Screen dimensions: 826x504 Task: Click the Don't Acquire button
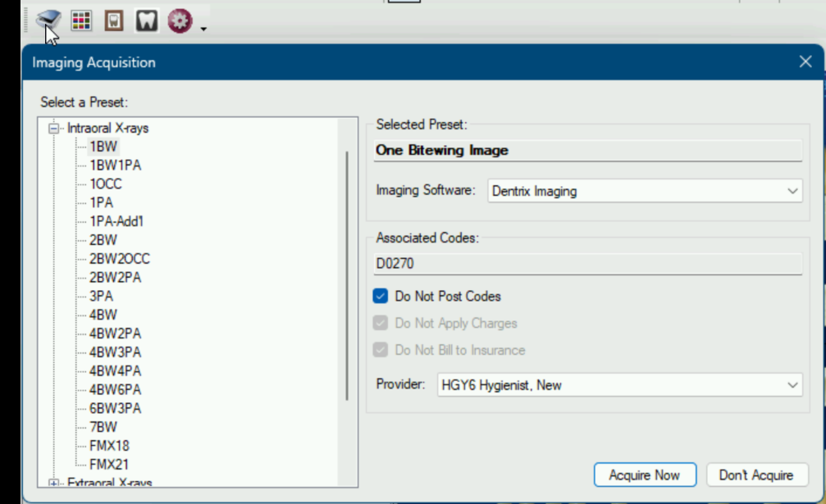pos(756,475)
